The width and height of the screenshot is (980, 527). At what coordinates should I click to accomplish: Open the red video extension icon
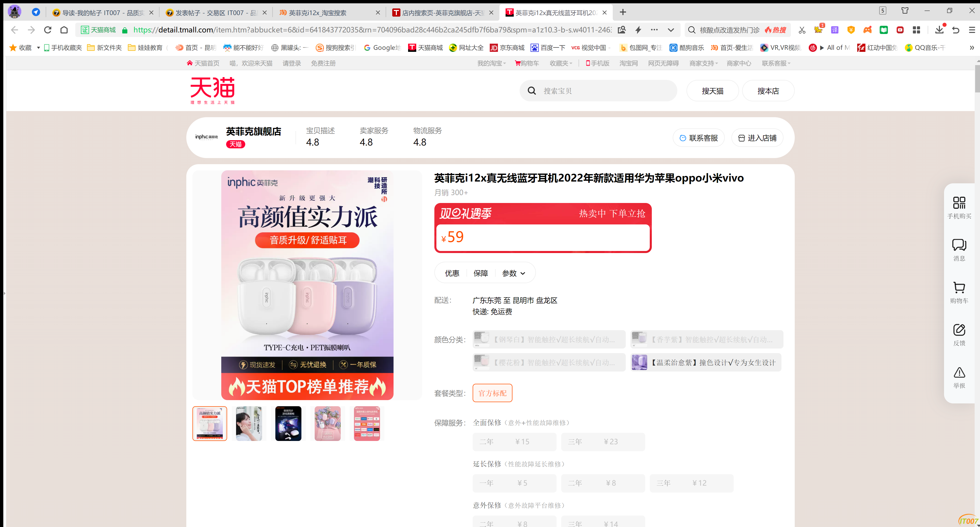point(900,30)
